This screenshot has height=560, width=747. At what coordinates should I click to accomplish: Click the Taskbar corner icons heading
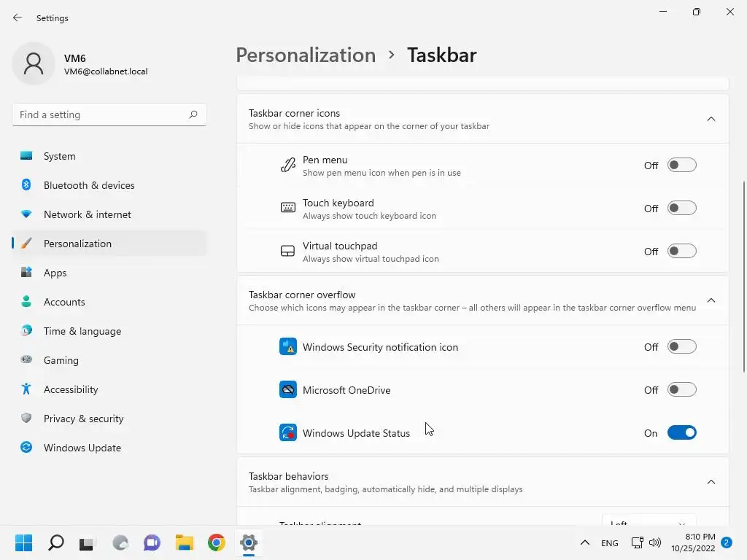294,113
